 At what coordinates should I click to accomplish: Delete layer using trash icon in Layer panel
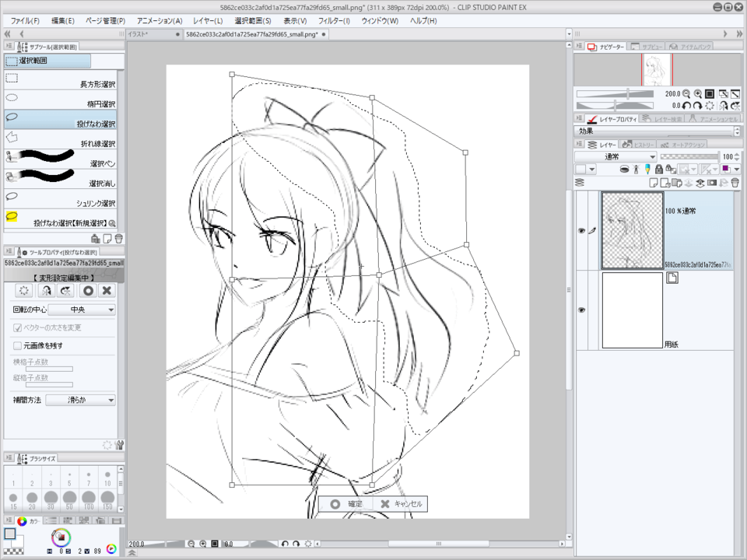(734, 183)
